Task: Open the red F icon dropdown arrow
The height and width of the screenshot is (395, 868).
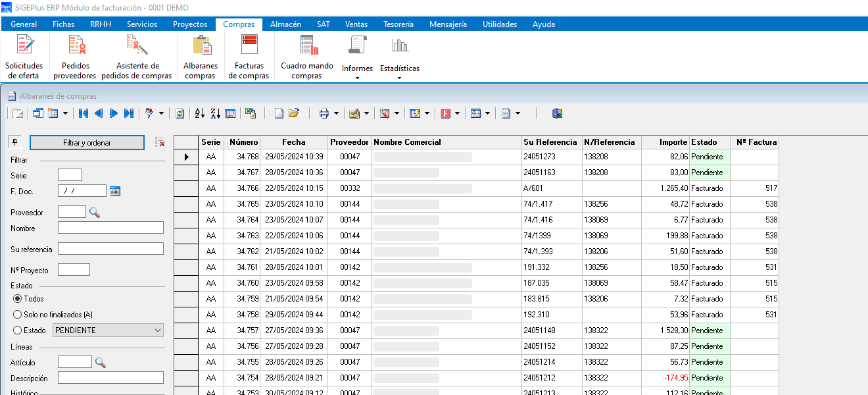Action: [457, 113]
